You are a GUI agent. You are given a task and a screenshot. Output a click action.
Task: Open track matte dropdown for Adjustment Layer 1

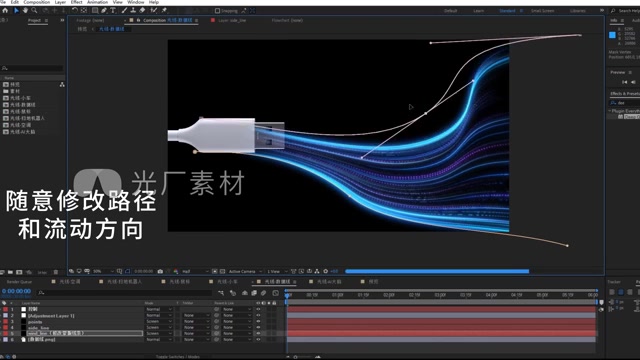pyautogui.click(x=196, y=316)
